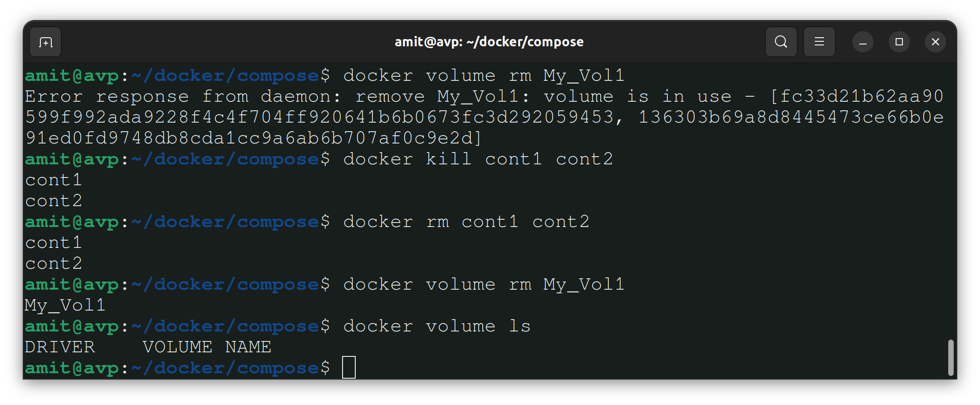The height and width of the screenshot is (405, 980).
Task: Minimize the terminal window
Action: click(863, 42)
